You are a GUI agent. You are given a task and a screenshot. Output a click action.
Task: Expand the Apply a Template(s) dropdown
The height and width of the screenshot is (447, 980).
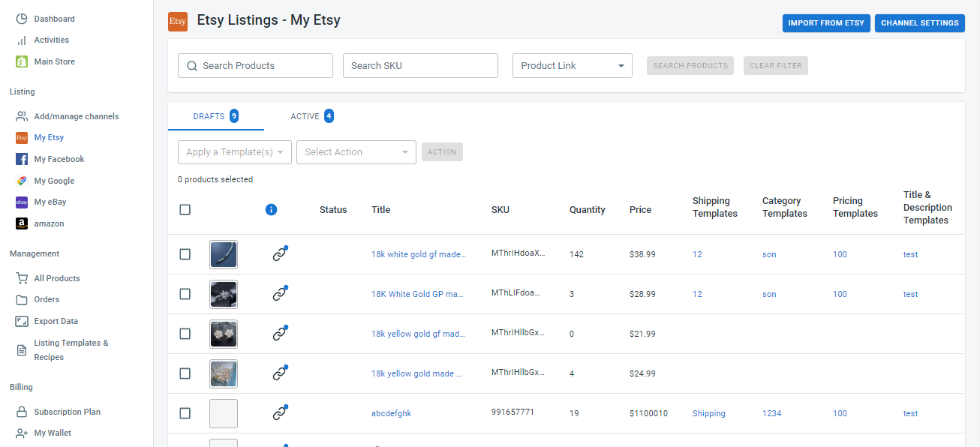click(235, 152)
